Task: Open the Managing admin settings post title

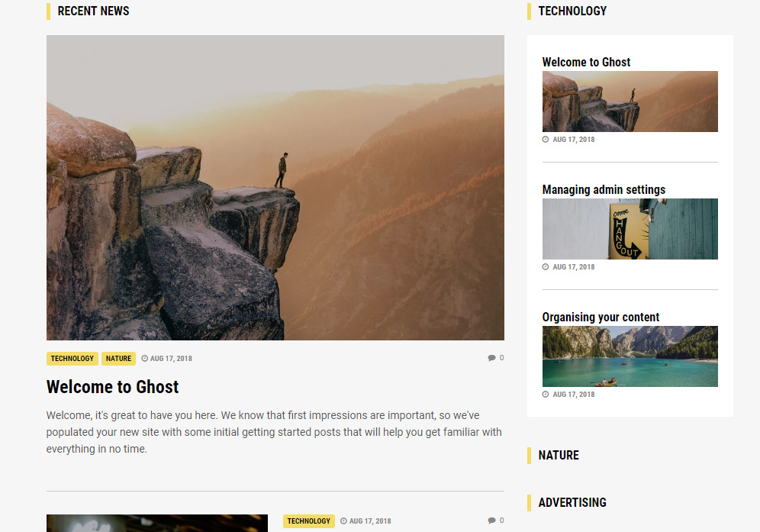Action: click(604, 189)
